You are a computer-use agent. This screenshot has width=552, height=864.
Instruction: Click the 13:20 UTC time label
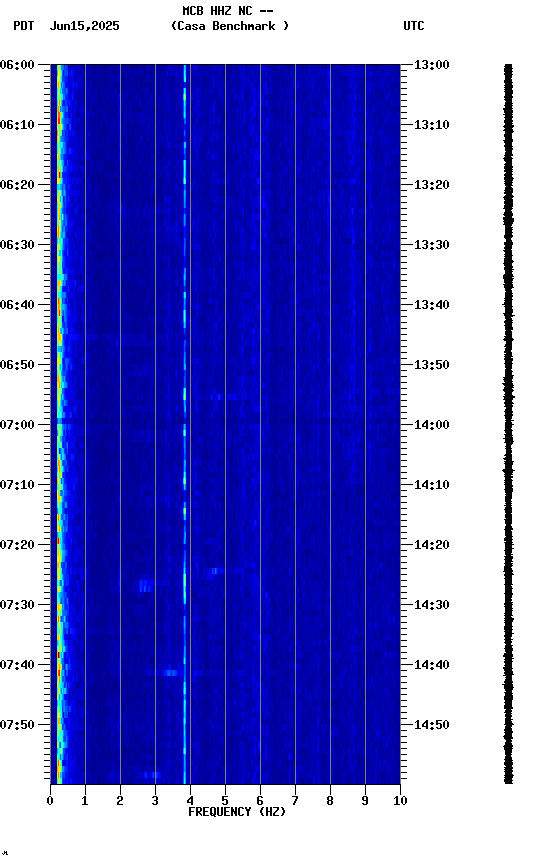pos(432,185)
